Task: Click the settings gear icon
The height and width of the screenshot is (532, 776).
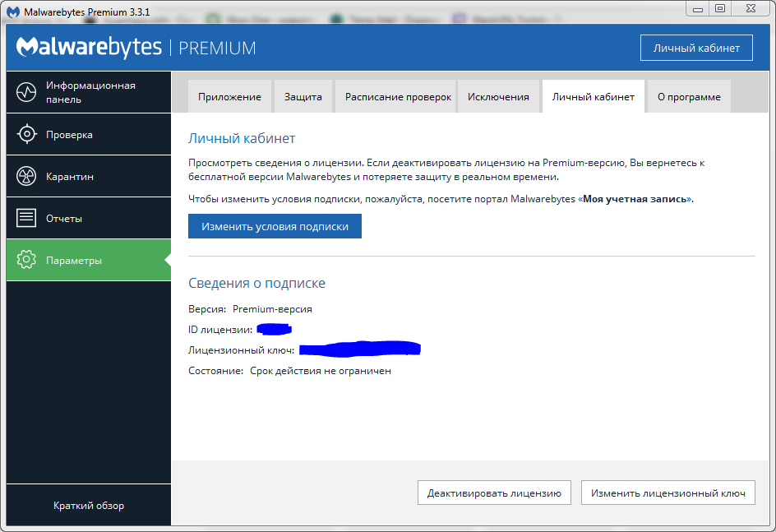Action: coord(26,260)
